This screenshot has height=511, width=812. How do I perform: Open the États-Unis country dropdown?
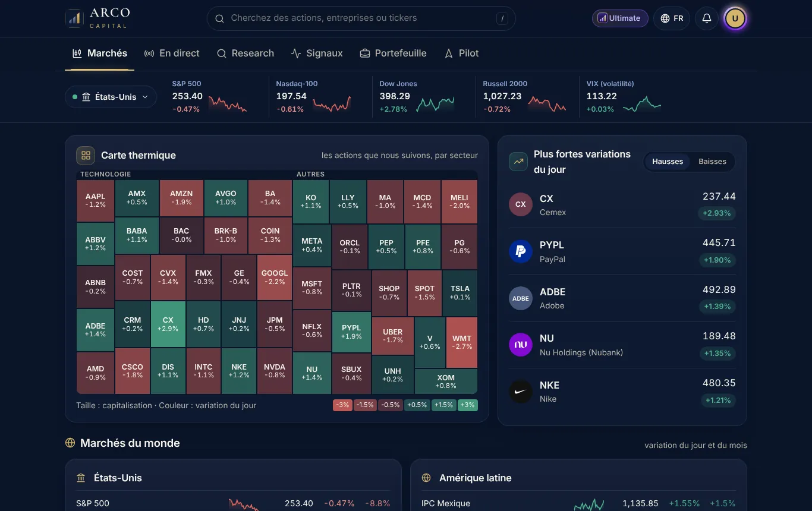111,97
